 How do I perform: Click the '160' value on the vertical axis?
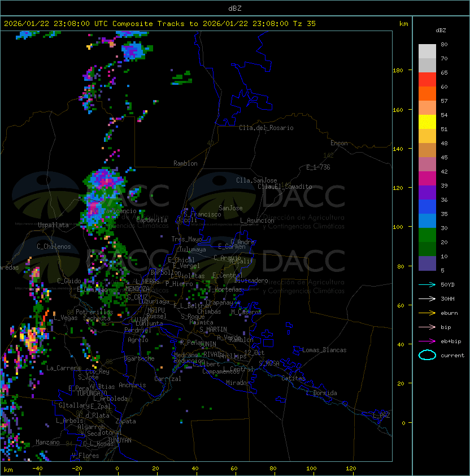398,110
